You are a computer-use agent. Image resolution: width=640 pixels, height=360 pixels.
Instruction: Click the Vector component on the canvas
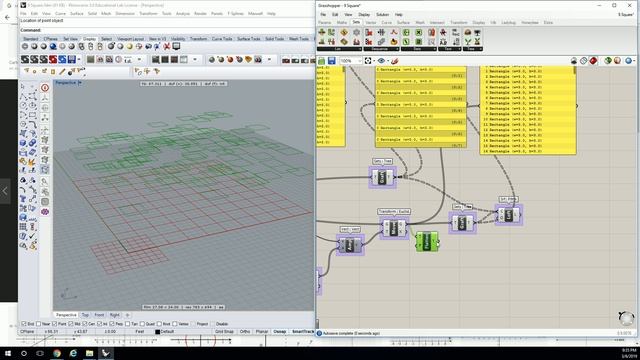click(350, 245)
